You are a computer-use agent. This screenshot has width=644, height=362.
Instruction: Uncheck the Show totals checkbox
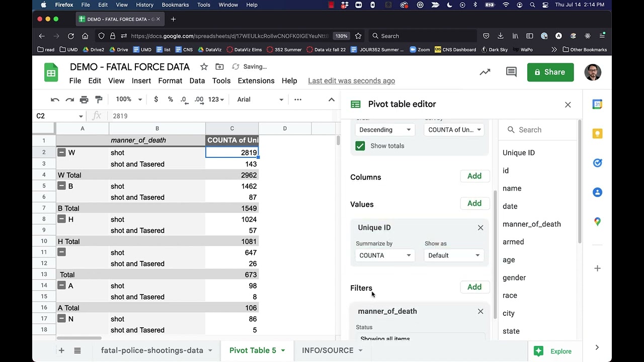(x=360, y=146)
